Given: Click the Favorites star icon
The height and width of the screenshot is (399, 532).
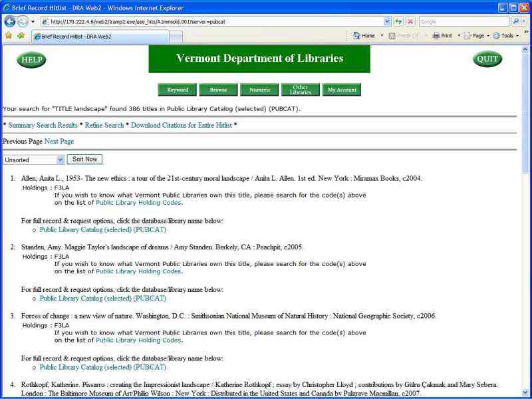Looking at the screenshot, I should point(9,35).
